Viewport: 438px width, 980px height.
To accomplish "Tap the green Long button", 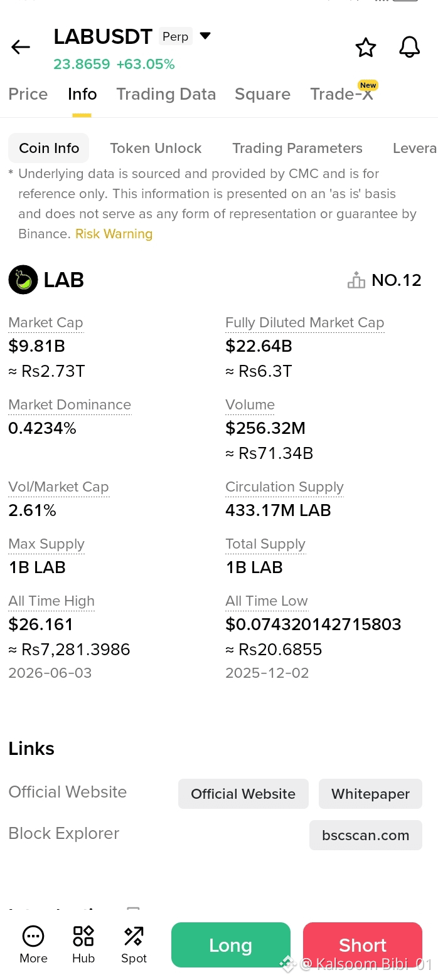I will click(x=231, y=945).
